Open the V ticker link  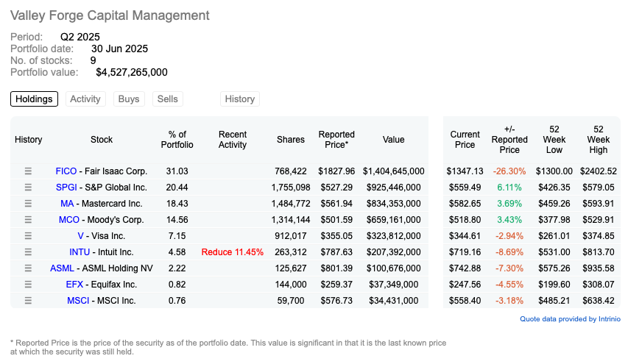(80, 236)
